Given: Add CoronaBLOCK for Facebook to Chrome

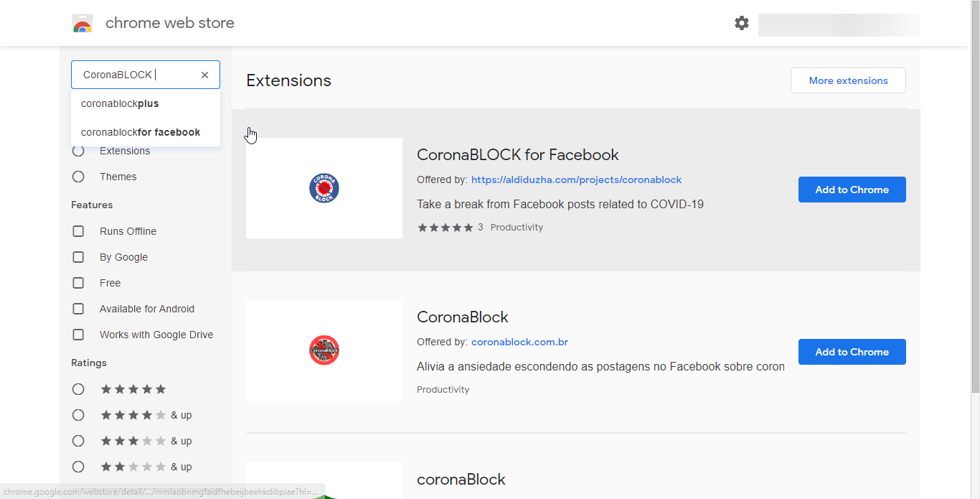Looking at the screenshot, I should [852, 190].
